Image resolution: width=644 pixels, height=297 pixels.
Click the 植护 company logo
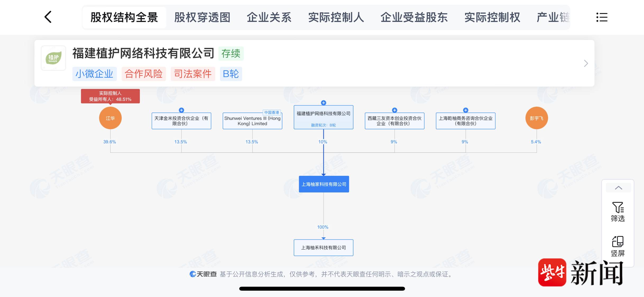(53, 58)
